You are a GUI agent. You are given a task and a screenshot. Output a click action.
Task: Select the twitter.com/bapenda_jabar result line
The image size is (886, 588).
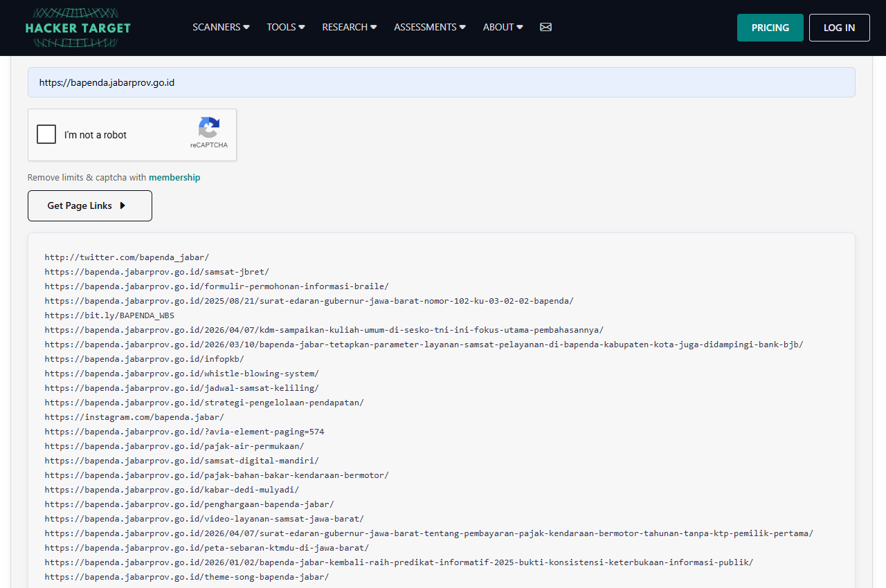click(x=127, y=257)
